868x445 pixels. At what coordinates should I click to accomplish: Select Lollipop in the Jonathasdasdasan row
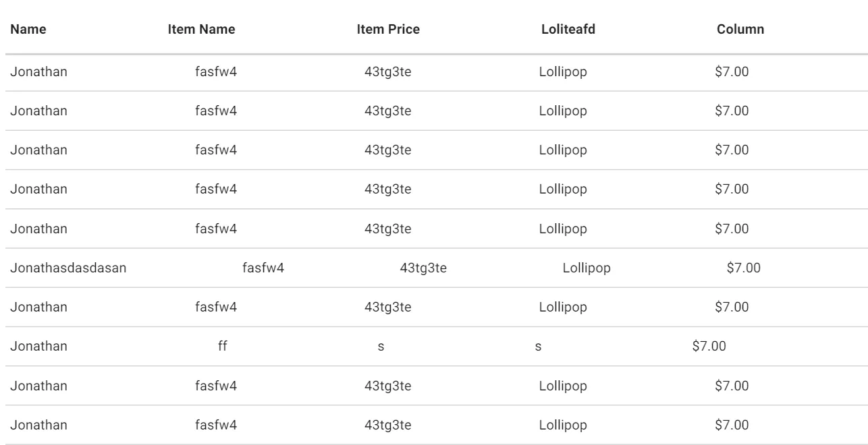pyautogui.click(x=587, y=268)
